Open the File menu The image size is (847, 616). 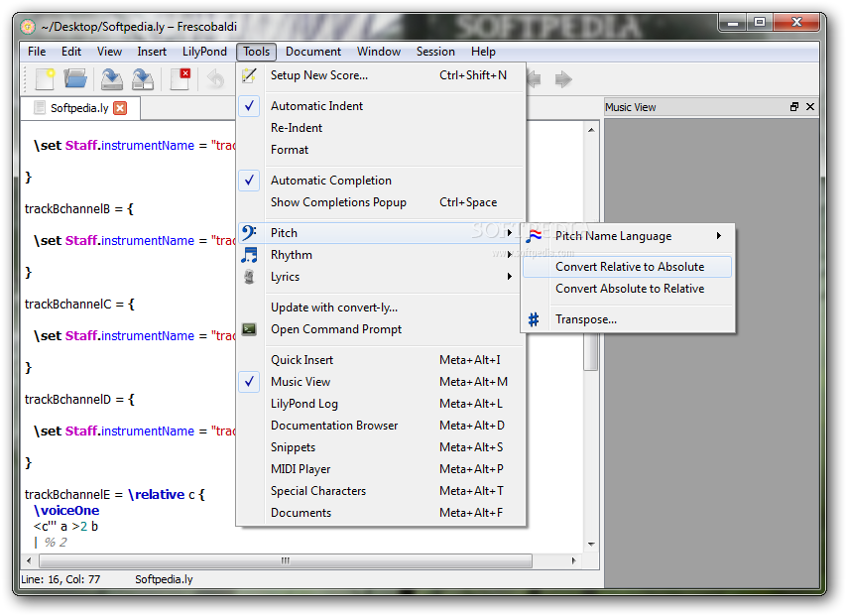(37, 52)
